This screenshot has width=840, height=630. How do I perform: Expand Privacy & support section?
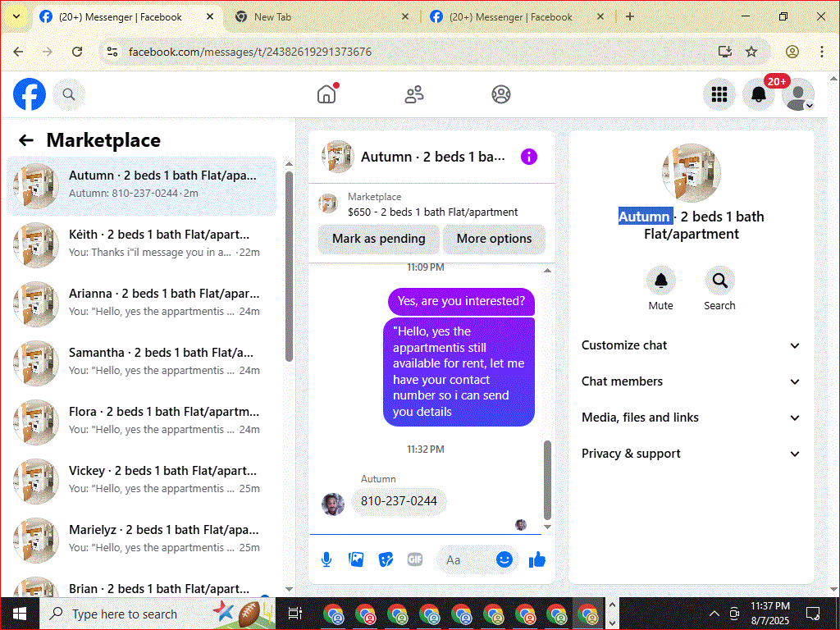[x=691, y=454]
